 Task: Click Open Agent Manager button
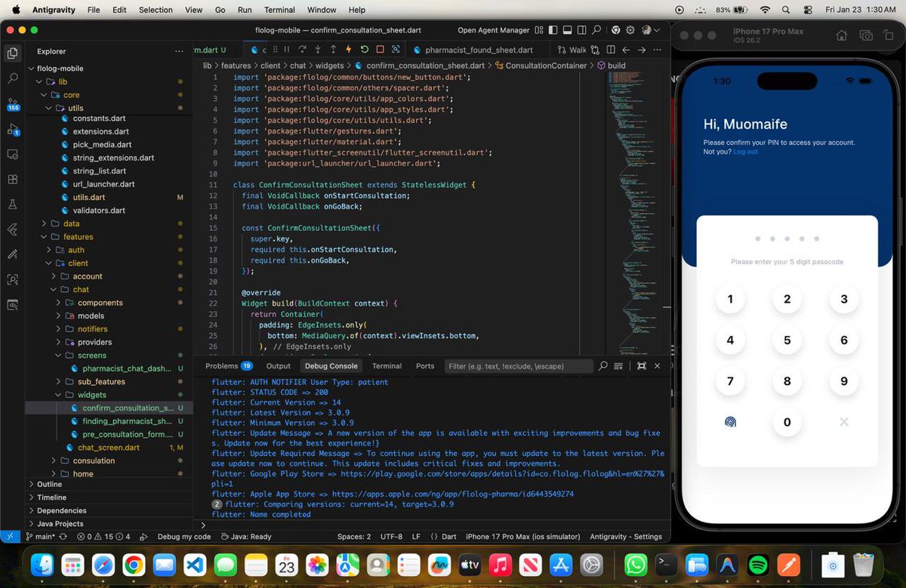tap(493, 30)
